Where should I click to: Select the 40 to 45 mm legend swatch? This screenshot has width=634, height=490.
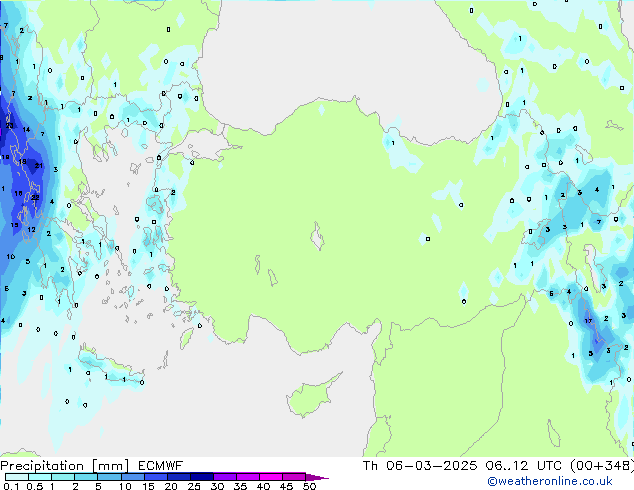pyautogui.click(x=271, y=477)
